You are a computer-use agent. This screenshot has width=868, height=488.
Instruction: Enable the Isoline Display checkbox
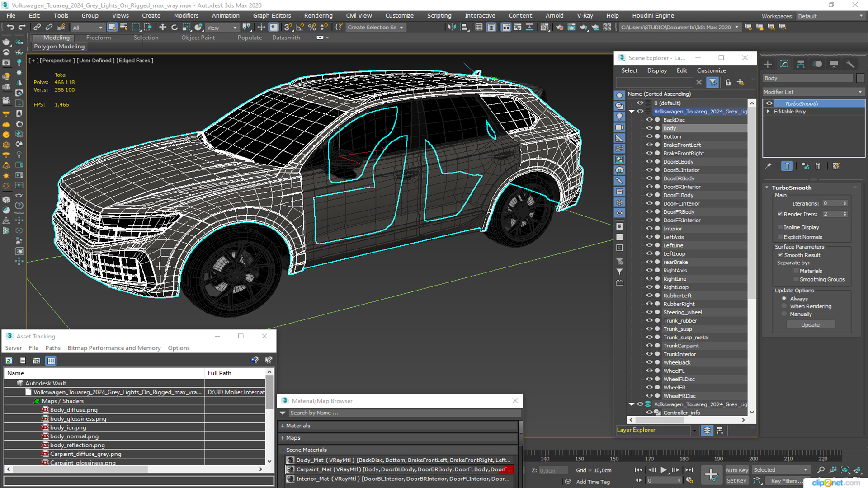point(780,227)
